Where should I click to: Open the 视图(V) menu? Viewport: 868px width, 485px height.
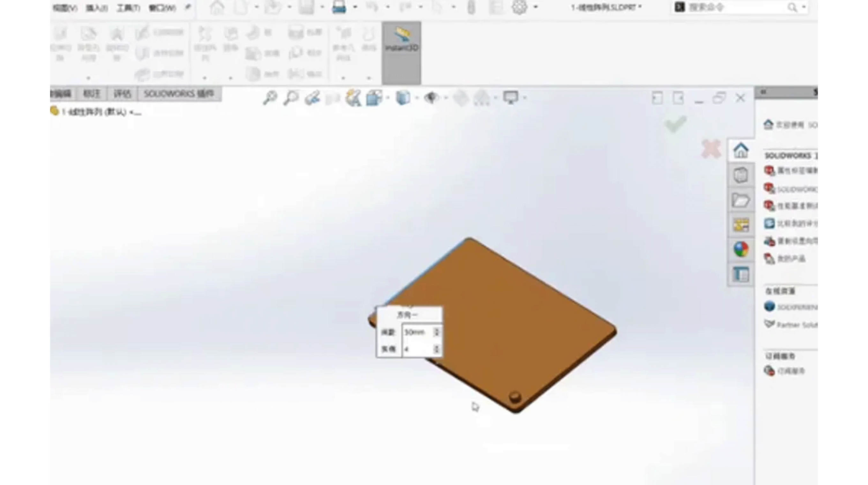[65, 8]
